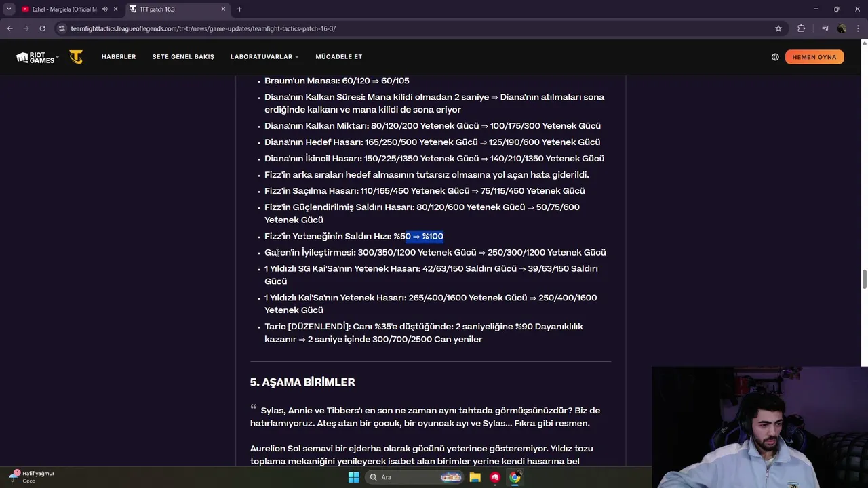This screenshot has width=868, height=488.
Task: Click highlighted %50 ⇒ %100 text
Action: click(x=425, y=236)
